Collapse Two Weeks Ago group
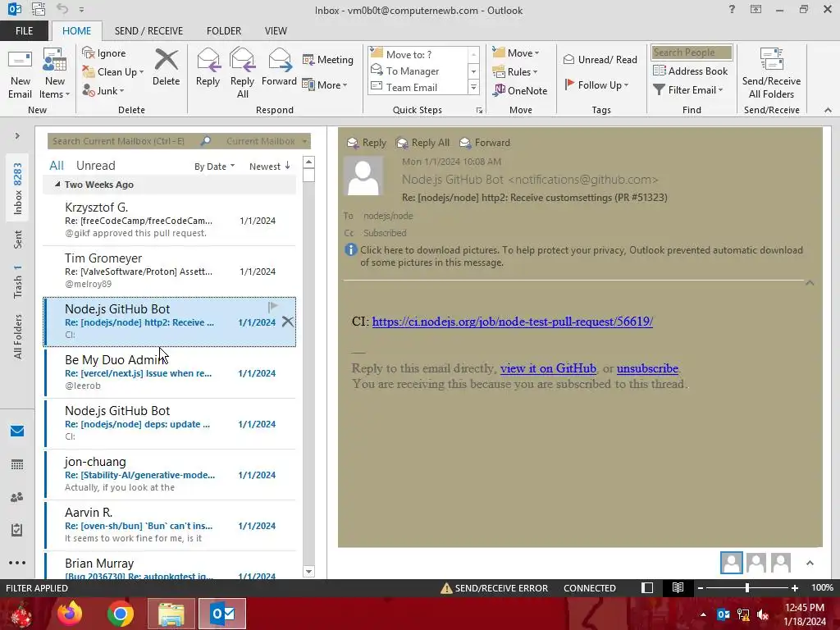840x630 pixels. point(57,185)
